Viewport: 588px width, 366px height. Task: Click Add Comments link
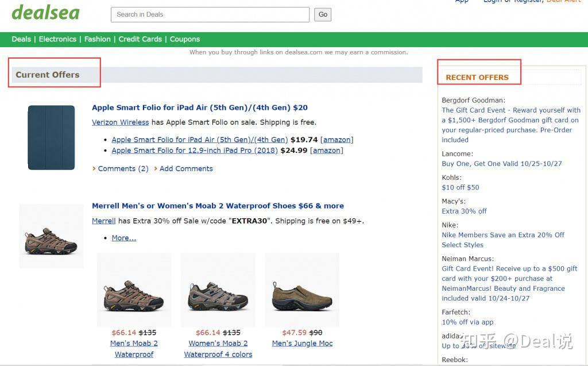point(186,169)
